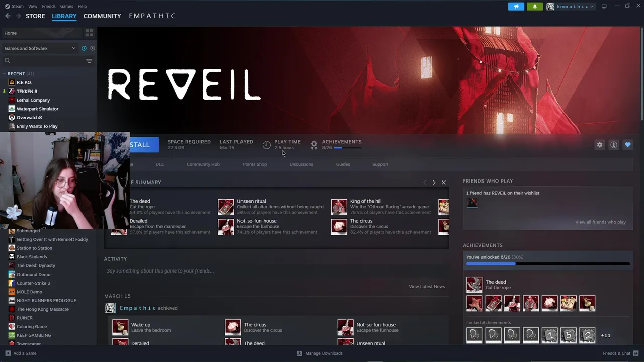The height and width of the screenshot is (362, 644).
Task: Select Counter-Strike 2 in the library
Action: pyautogui.click(x=33, y=283)
